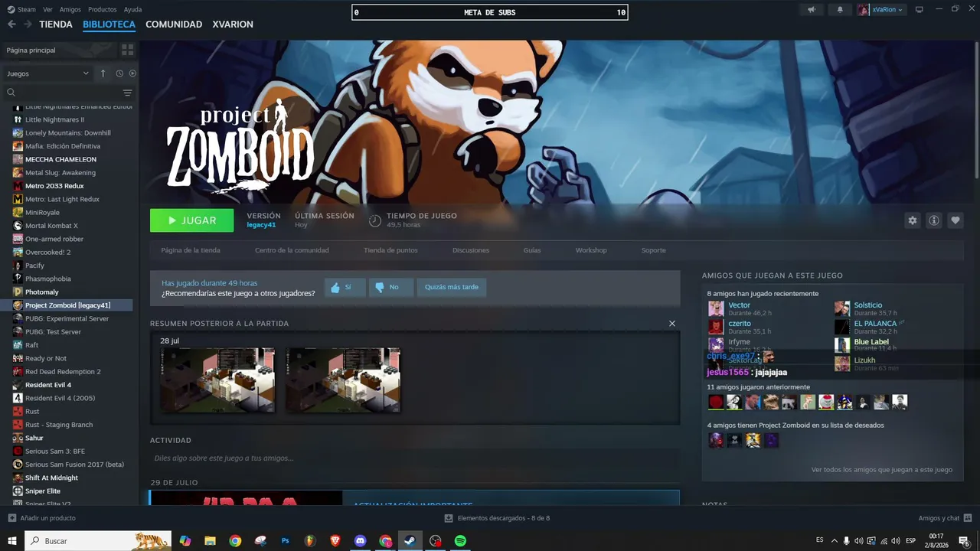Go forward with the right navigation arrow

[28, 24]
